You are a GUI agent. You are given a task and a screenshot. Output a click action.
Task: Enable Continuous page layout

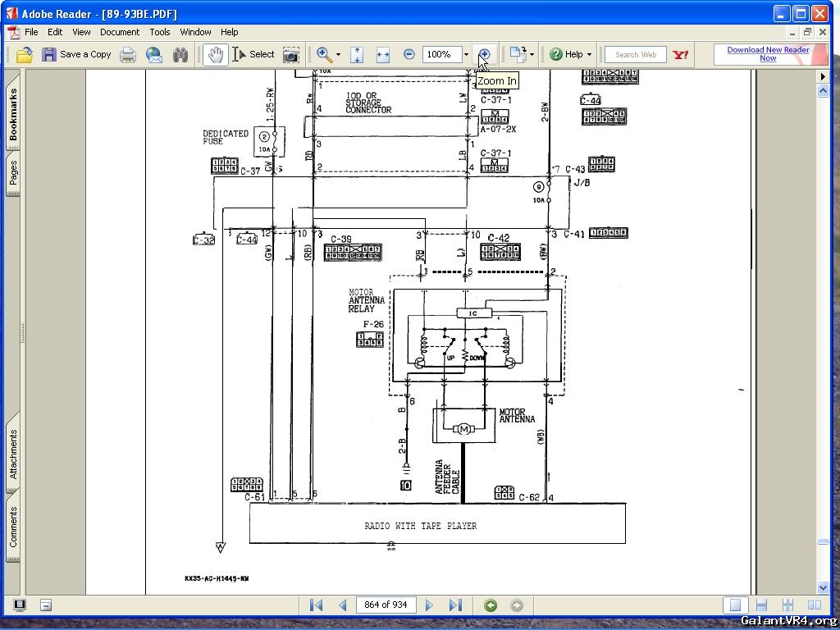point(761,605)
